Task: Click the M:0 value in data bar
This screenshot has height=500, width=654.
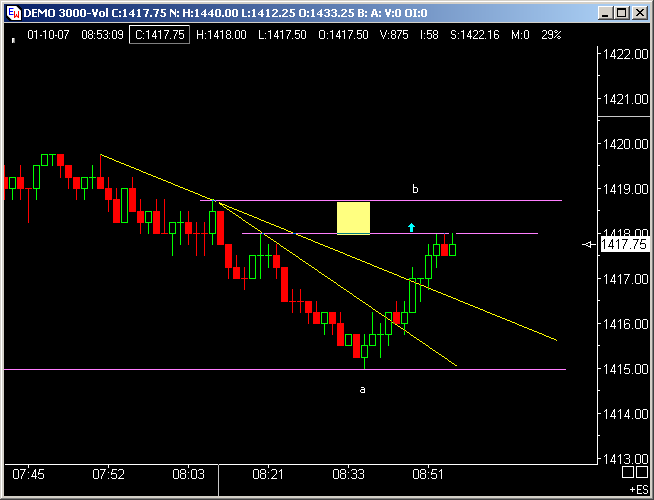Action: 520,35
